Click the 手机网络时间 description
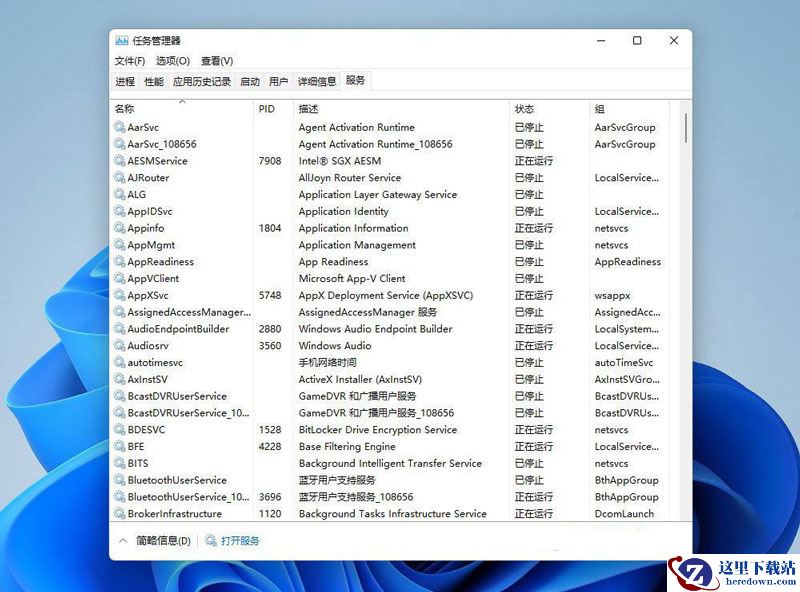The width and height of the screenshot is (800, 592). coord(328,362)
